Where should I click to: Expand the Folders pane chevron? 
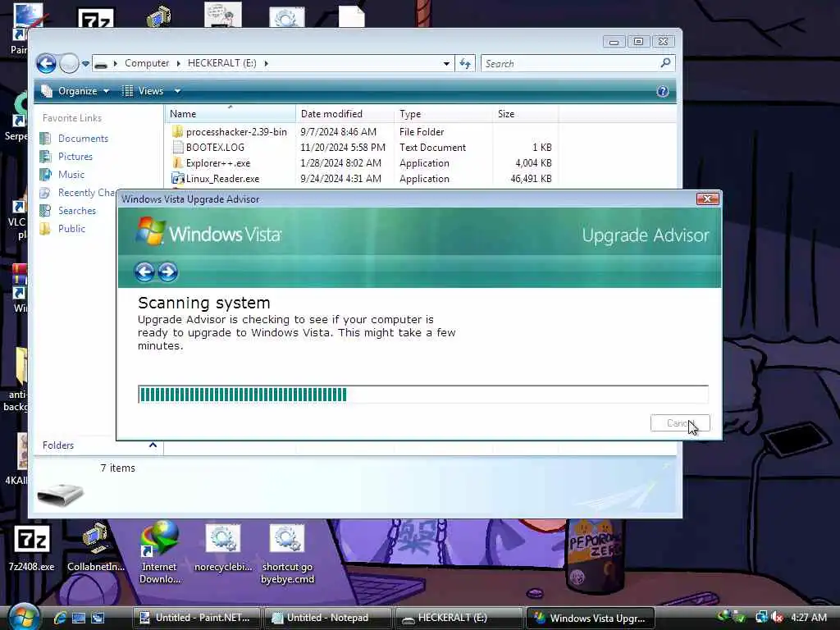pos(153,445)
